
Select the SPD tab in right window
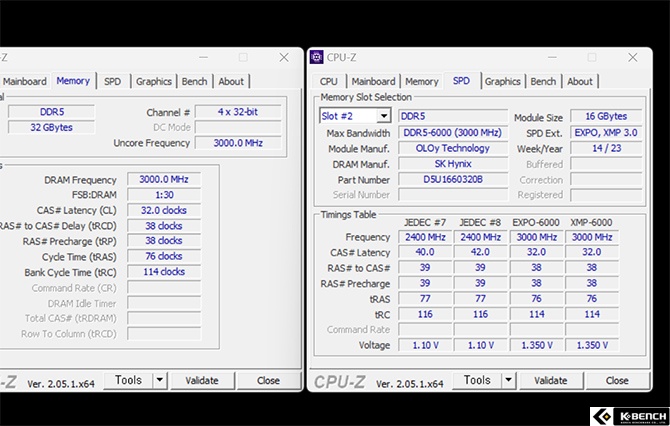tap(461, 81)
